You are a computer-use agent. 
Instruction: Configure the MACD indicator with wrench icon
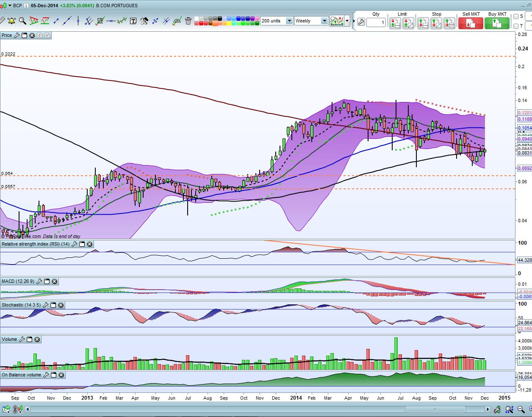(39, 282)
